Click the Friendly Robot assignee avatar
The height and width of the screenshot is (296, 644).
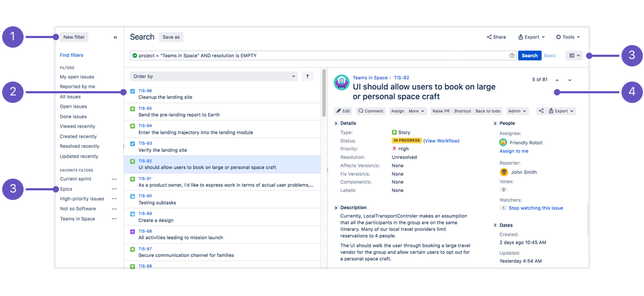coord(503,143)
